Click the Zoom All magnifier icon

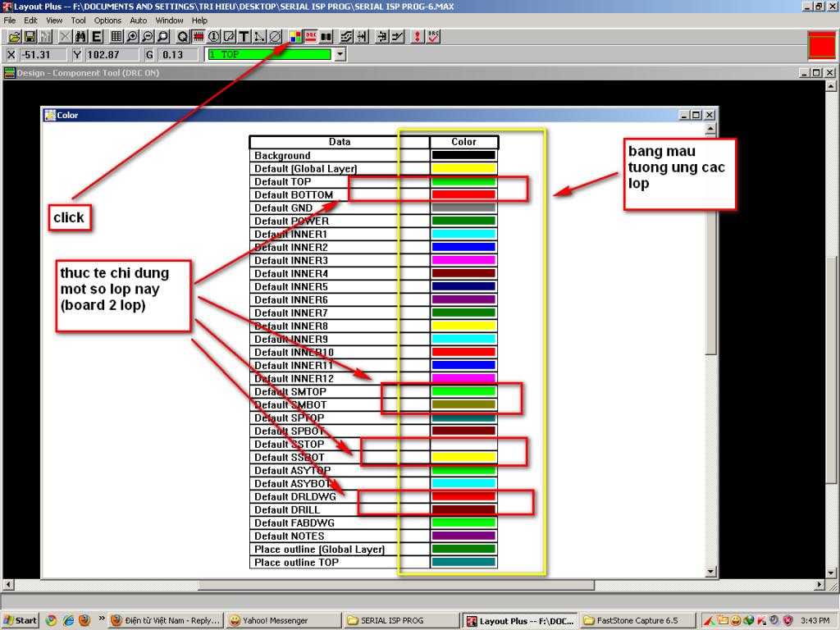click(163, 36)
